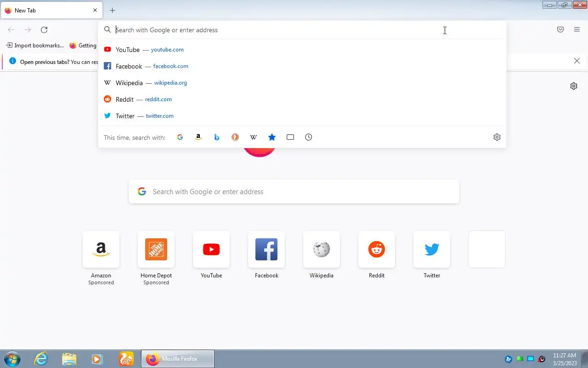Choose Reddit suggestion in the address dropdown
Image resolution: width=588 pixels, height=368 pixels.
pos(302,99)
